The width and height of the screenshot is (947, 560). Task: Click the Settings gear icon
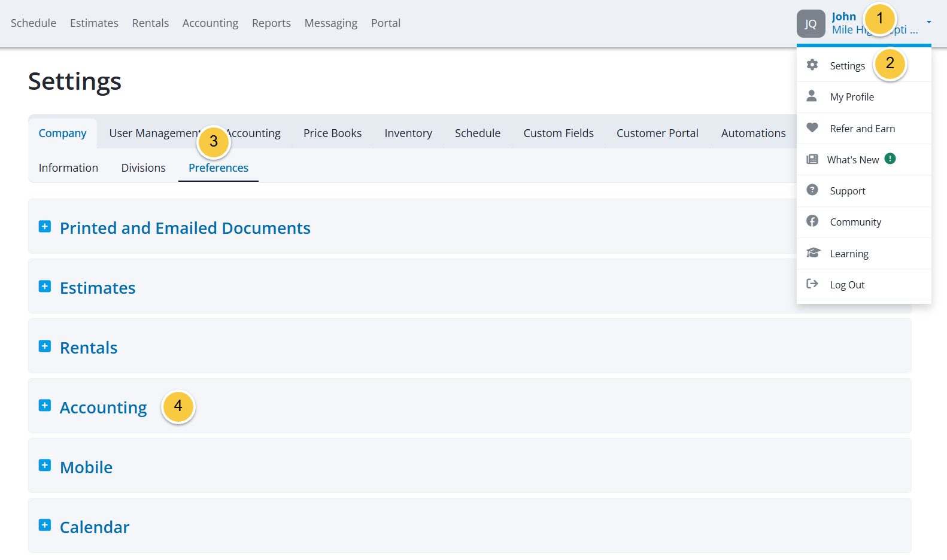[x=812, y=65]
